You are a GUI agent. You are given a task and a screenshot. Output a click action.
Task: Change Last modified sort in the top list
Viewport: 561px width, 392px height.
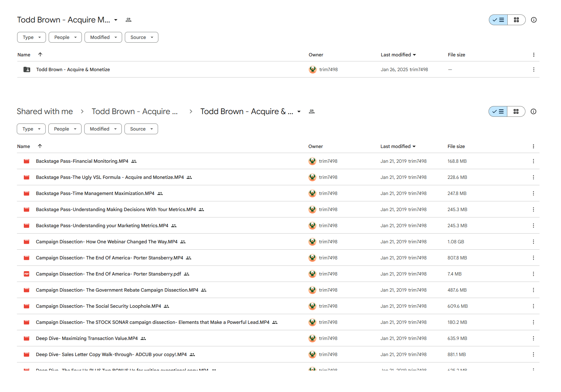pos(398,55)
